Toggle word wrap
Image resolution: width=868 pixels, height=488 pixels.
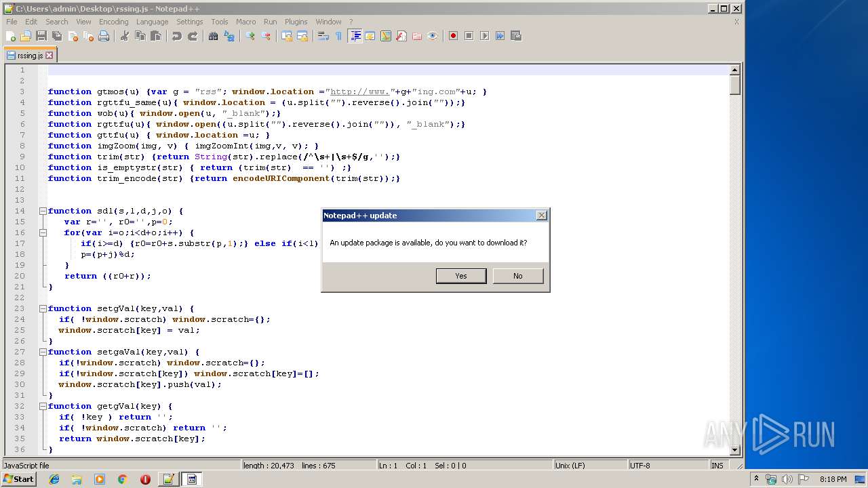(x=323, y=36)
